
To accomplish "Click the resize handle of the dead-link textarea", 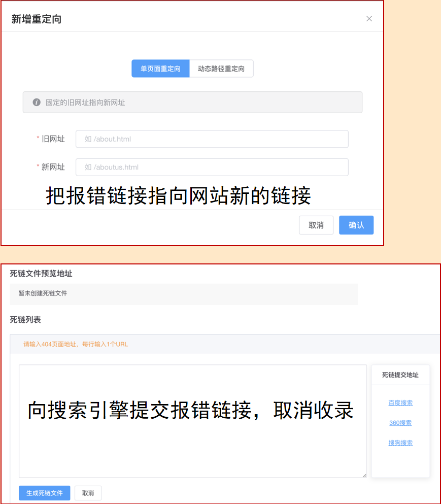I will coord(364,475).
